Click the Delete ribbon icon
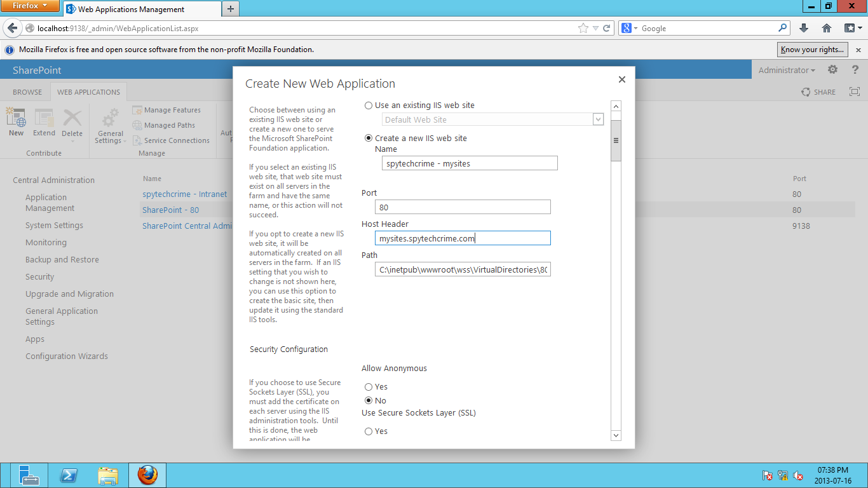 72,118
